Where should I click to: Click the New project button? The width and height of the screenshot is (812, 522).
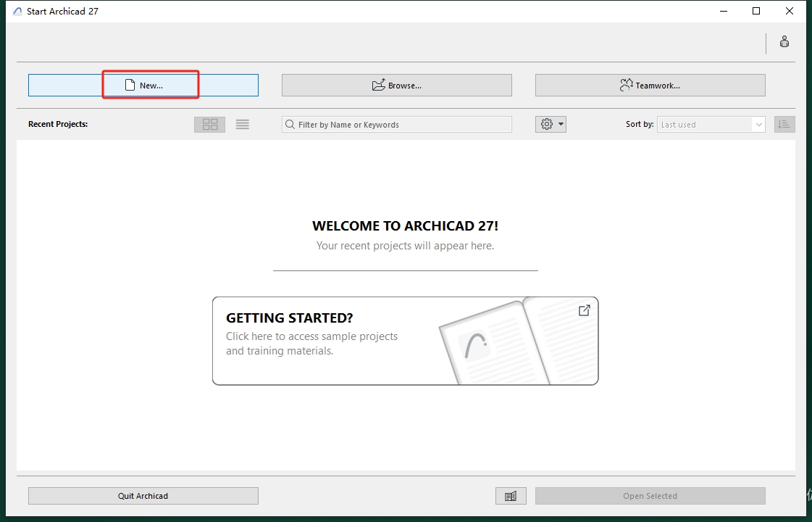(x=143, y=85)
